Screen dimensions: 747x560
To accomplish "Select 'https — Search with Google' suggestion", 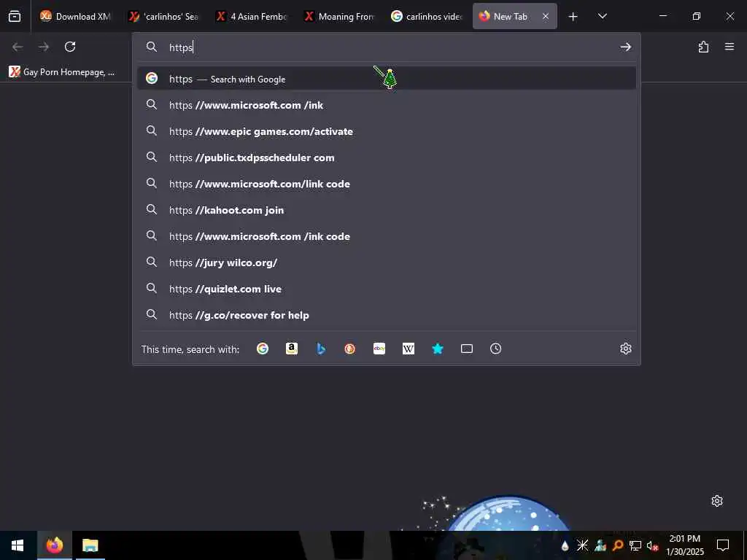I will pyautogui.click(x=387, y=79).
